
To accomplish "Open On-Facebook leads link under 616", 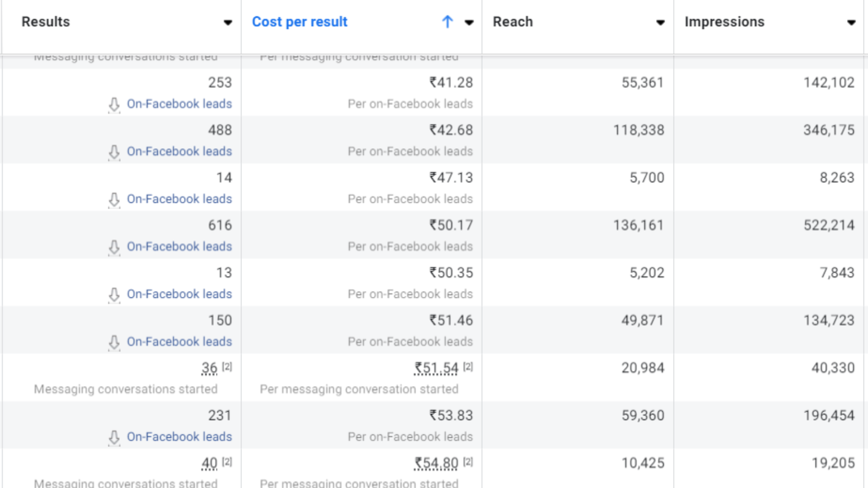I will 179,247.
